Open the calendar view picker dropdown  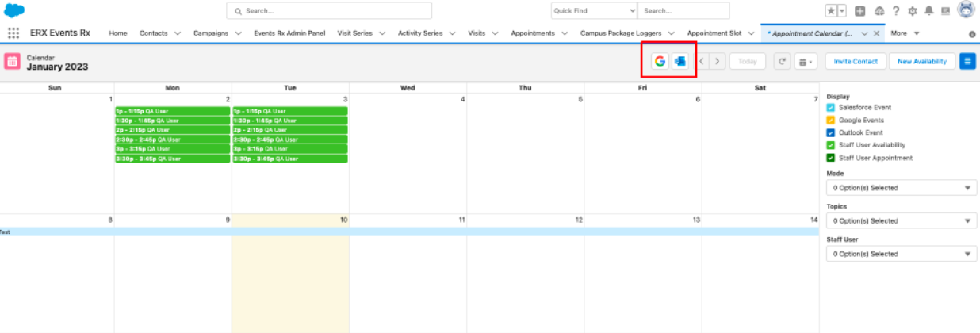[x=806, y=61]
